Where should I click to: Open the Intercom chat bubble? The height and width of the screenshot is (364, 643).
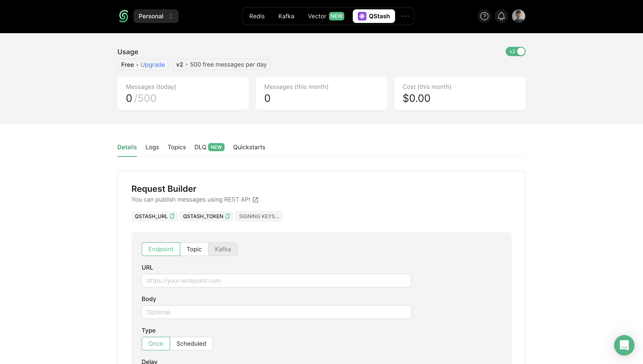pyautogui.click(x=624, y=345)
